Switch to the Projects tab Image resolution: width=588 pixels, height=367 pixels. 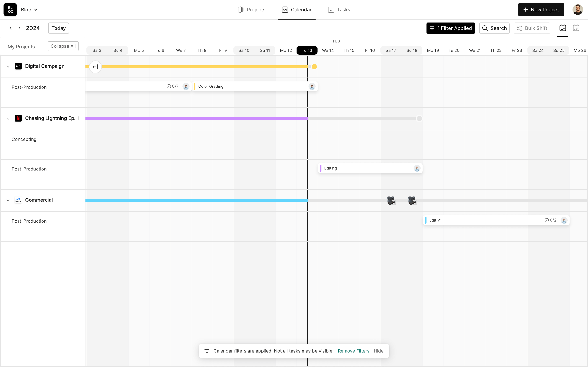(x=251, y=10)
